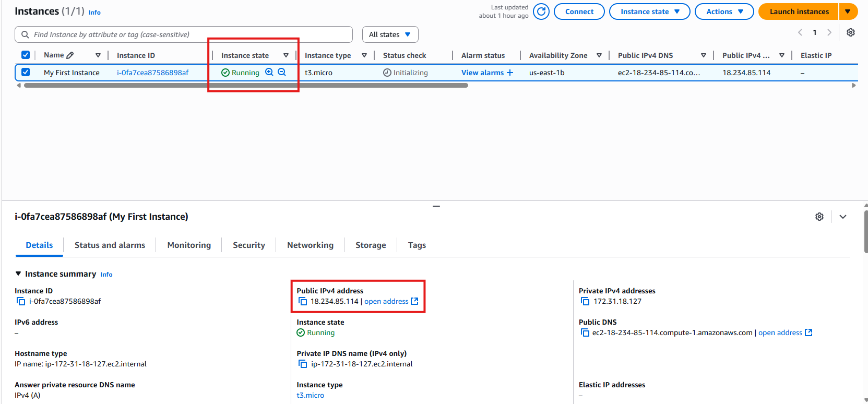Viewport: 868px width, 404px height.
Task: Copy the Public IPv4 address 18.234.85.114
Action: [303, 301]
